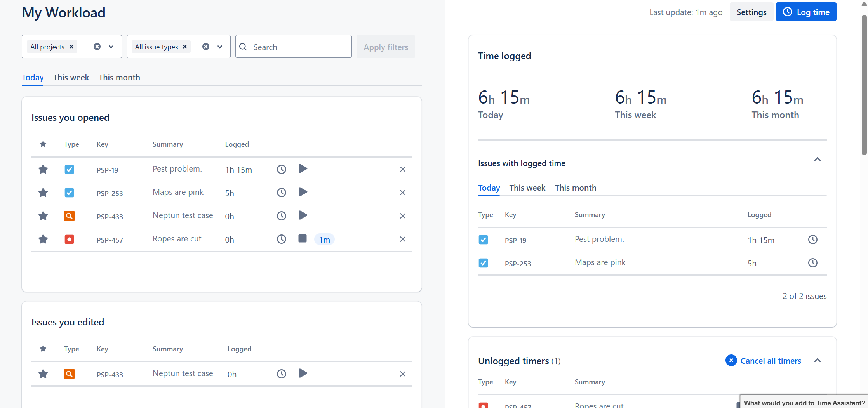Open log time clock for PSP-433 in Issues you edited

[x=282, y=374]
